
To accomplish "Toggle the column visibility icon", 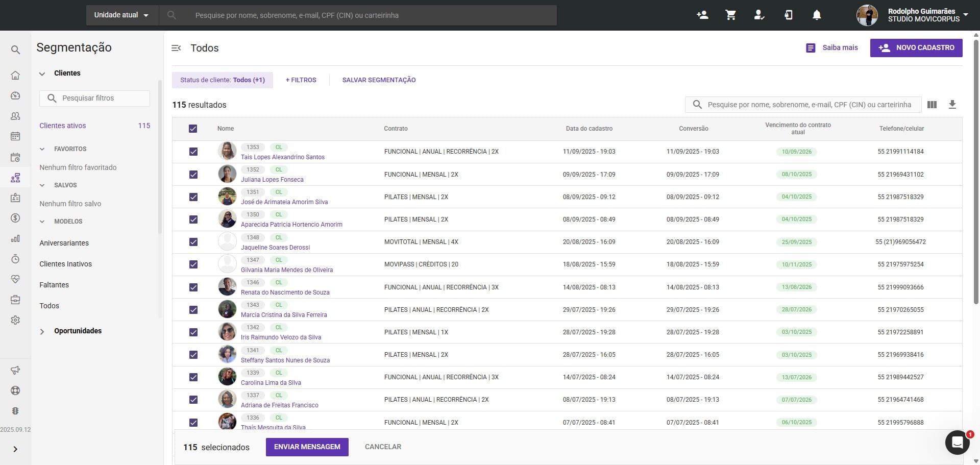I will (x=932, y=105).
